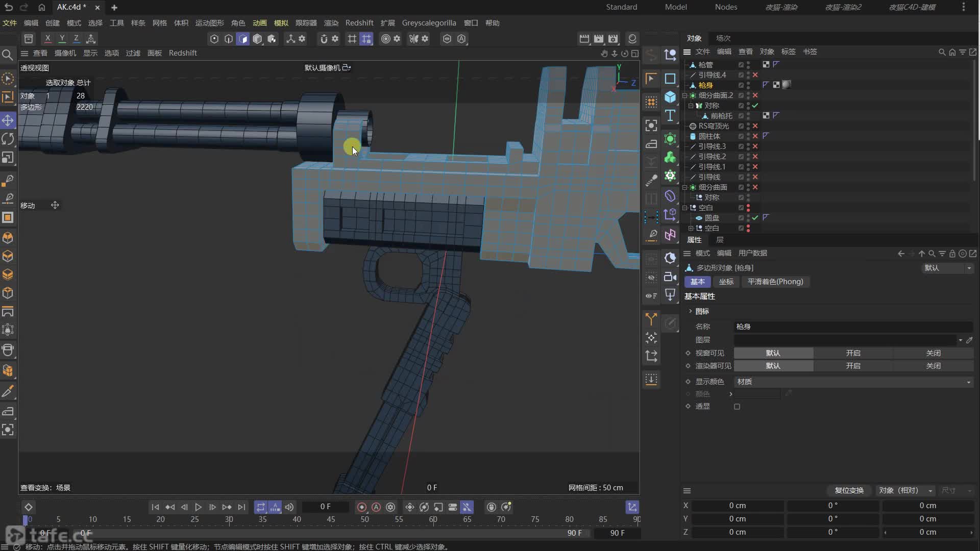Click the Text spline tool icon
This screenshot has width=980, height=551.
670,116
